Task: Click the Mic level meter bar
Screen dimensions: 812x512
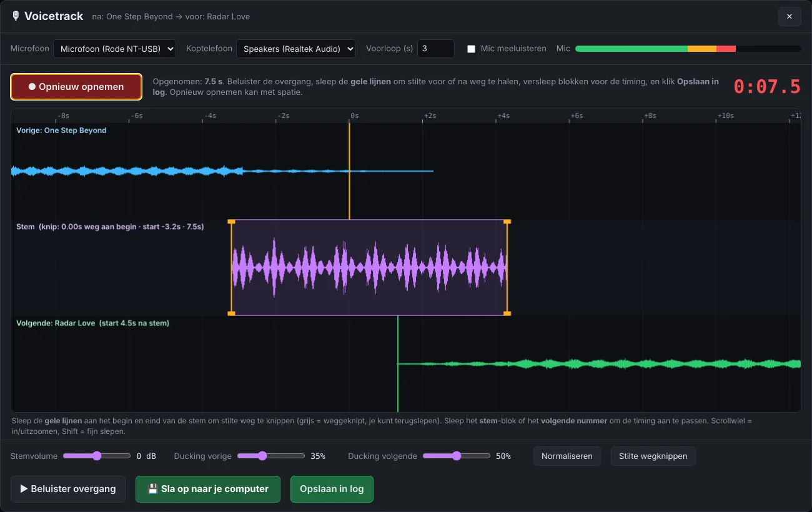Action: pyautogui.click(x=688, y=49)
